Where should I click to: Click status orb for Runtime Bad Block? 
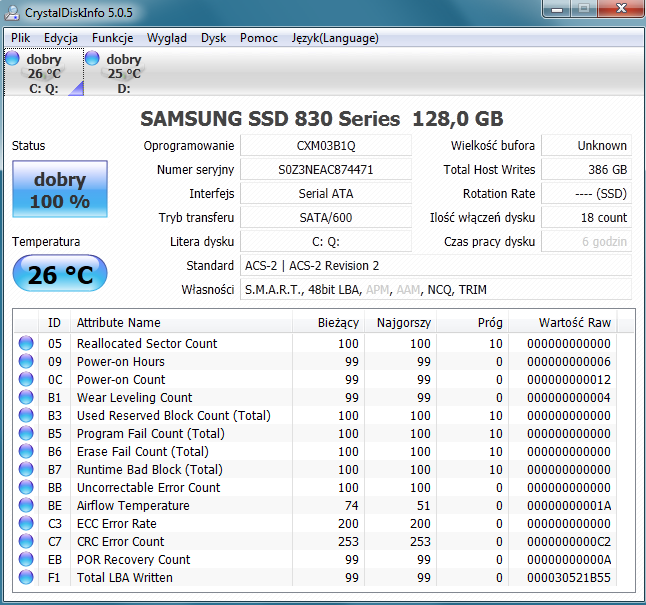pyautogui.click(x=26, y=469)
